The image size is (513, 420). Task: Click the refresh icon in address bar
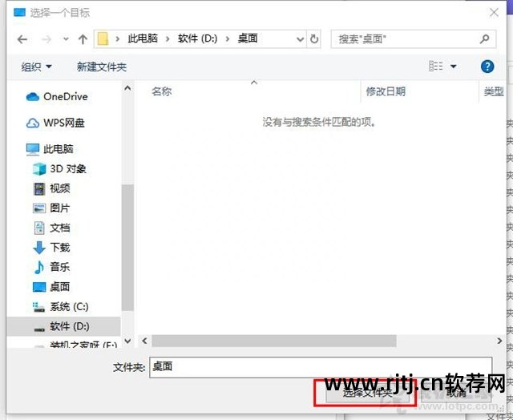(314, 38)
